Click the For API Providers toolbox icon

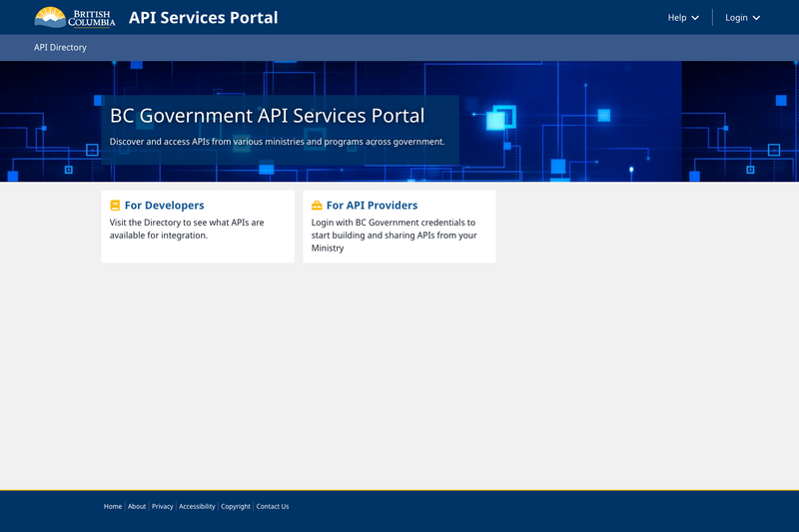pos(317,206)
